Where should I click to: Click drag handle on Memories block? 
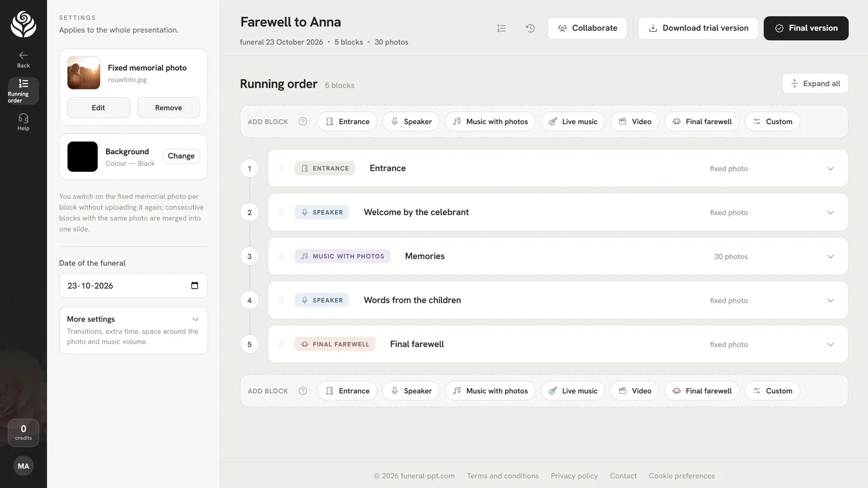click(x=281, y=256)
